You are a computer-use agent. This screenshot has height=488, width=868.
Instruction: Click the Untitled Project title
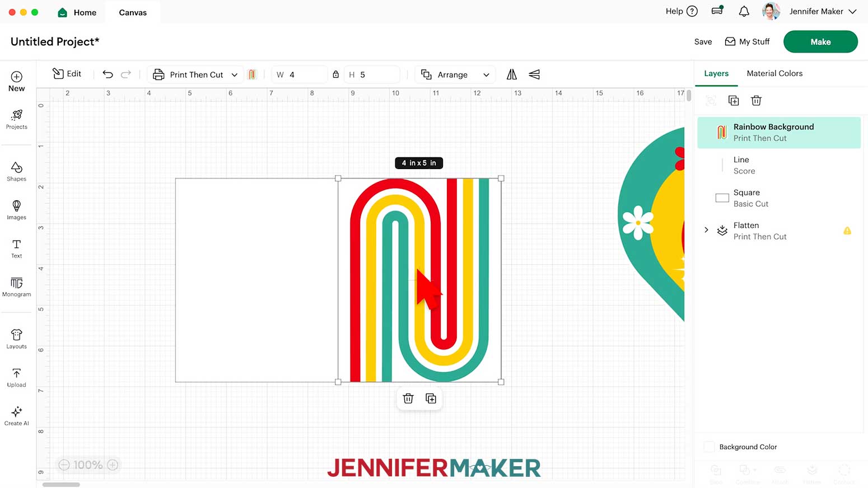(x=55, y=41)
